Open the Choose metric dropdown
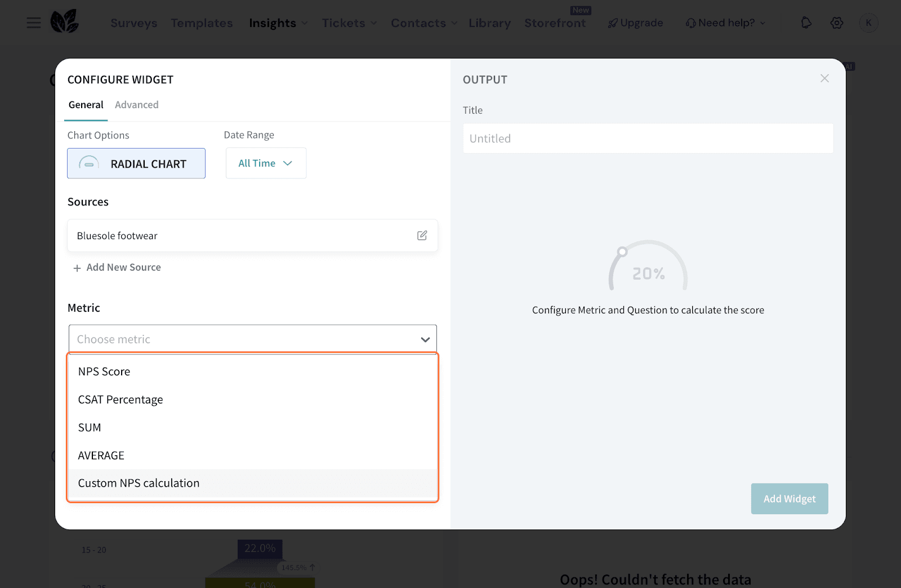901x588 pixels. tap(252, 339)
